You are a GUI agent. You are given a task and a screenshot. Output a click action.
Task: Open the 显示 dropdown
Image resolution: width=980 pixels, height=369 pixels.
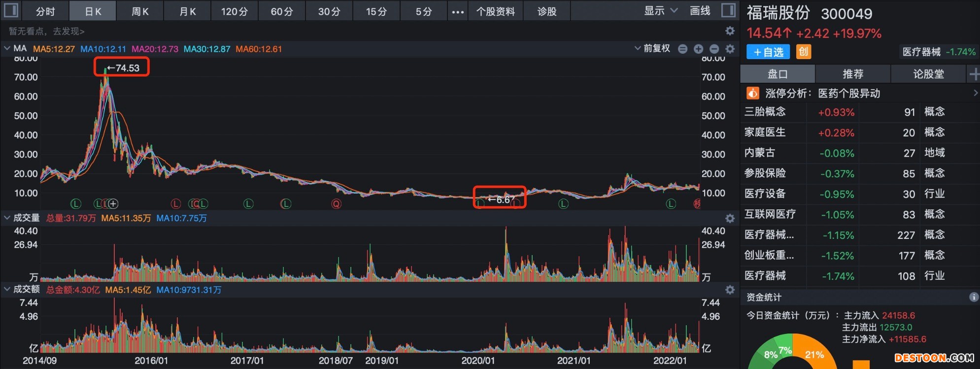[x=660, y=11]
